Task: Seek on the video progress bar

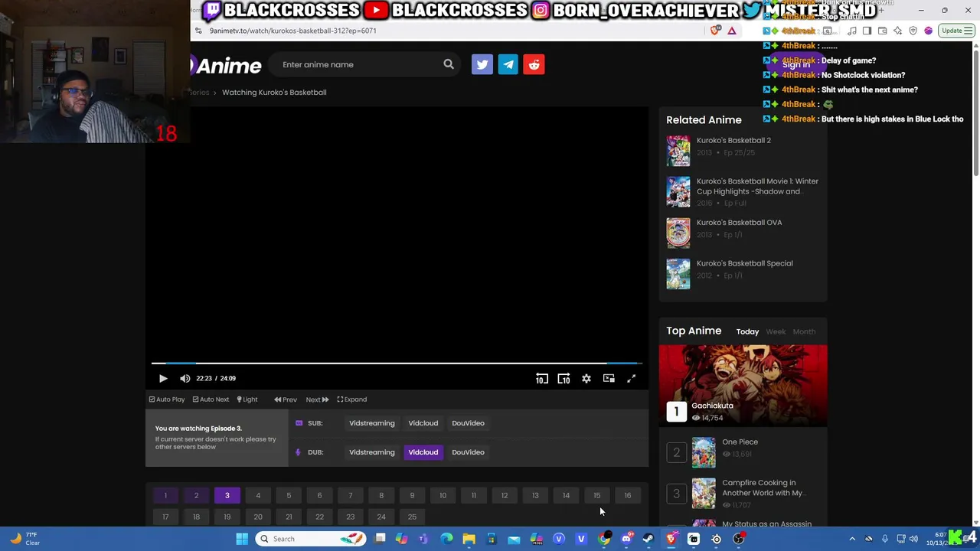Action: 397,364
